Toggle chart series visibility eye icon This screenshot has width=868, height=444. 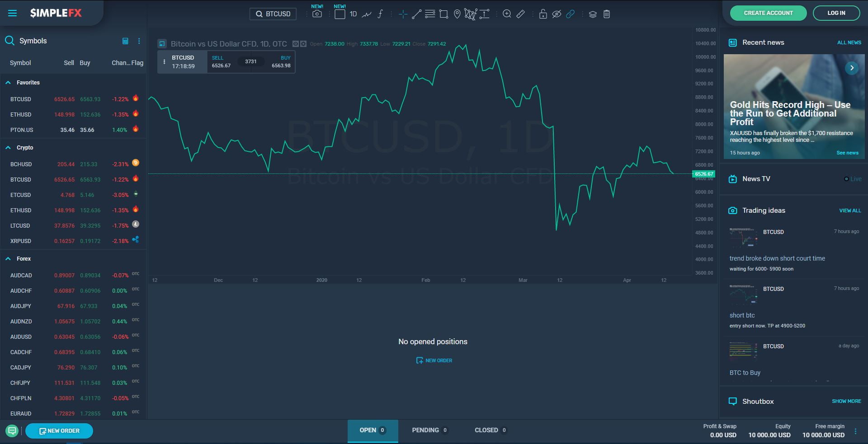(x=296, y=44)
